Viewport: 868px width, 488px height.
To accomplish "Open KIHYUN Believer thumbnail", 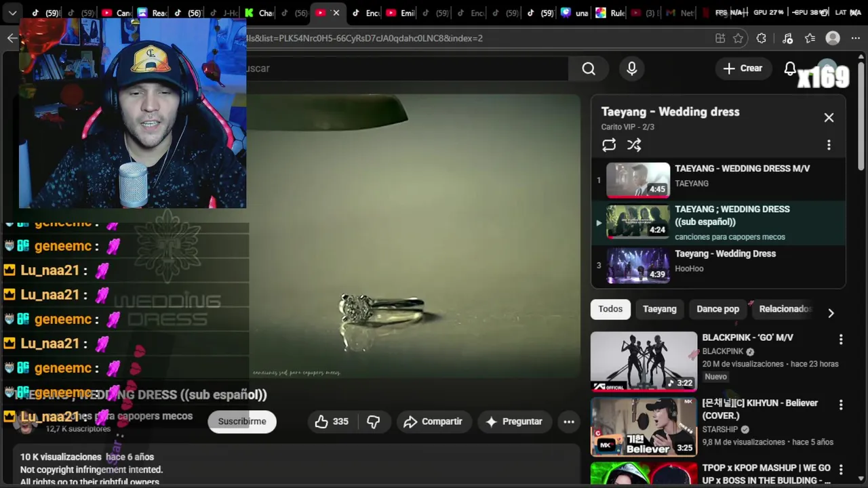I will pos(644,427).
